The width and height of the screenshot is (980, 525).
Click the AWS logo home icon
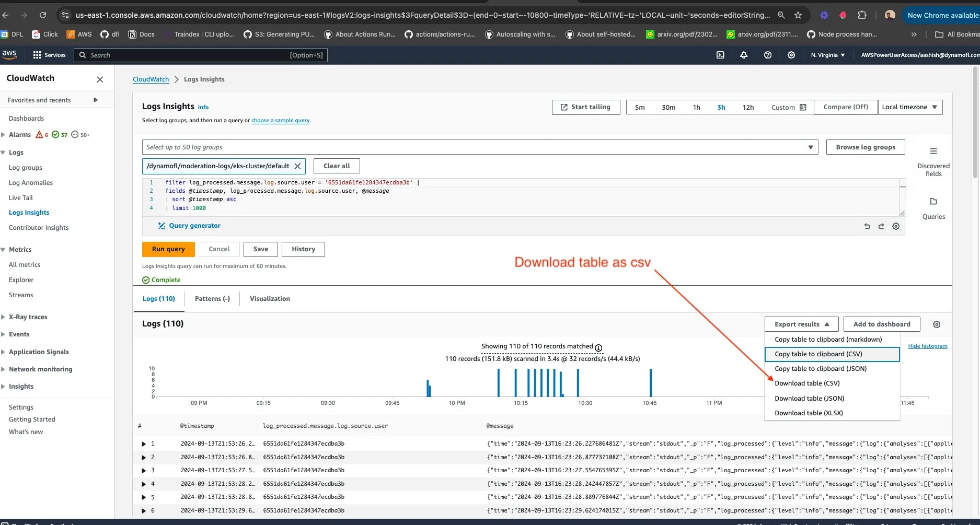(9, 54)
